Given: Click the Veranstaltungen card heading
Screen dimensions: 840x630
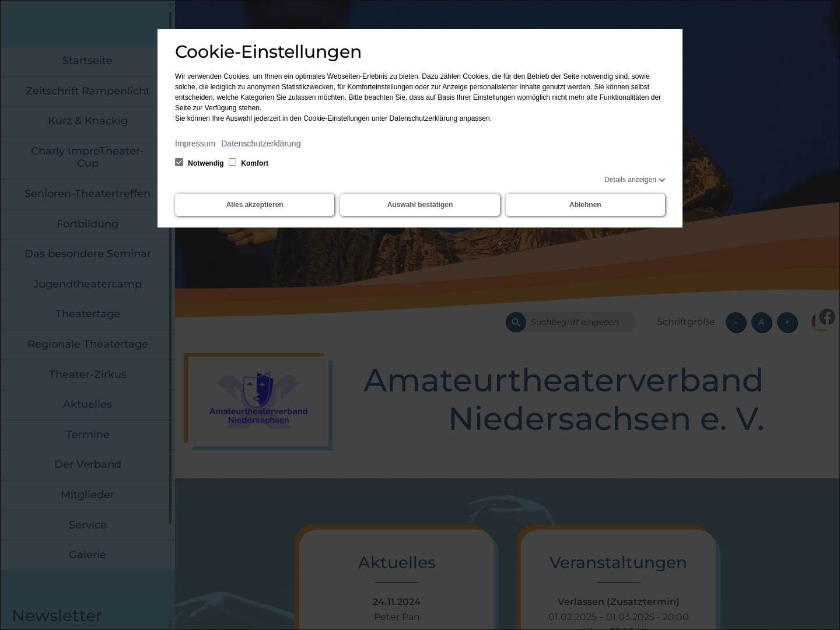Looking at the screenshot, I should 618,562.
